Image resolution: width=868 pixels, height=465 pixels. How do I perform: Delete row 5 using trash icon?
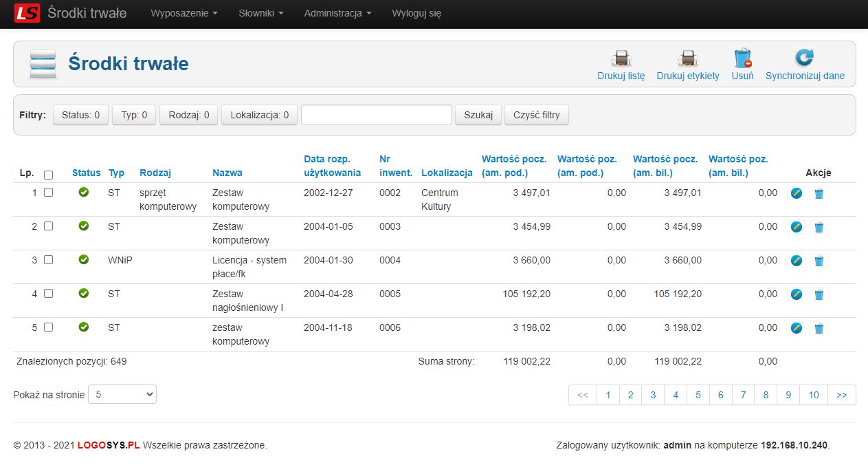pos(819,328)
